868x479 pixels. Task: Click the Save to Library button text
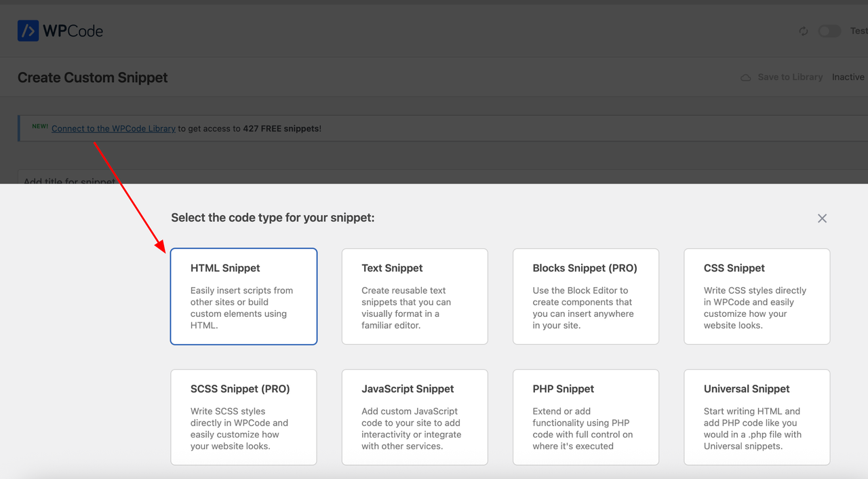(790, 77)
